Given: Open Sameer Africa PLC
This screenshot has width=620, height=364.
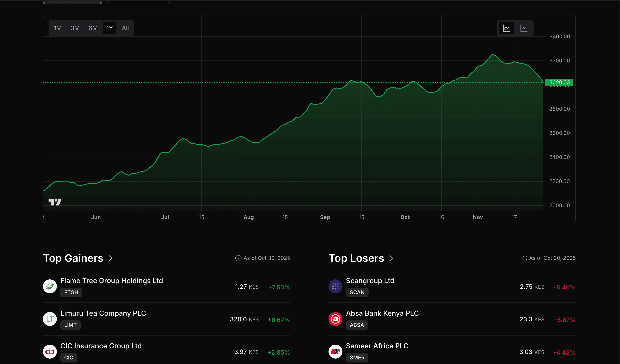Looking at the screenshot, I should 377,346.
